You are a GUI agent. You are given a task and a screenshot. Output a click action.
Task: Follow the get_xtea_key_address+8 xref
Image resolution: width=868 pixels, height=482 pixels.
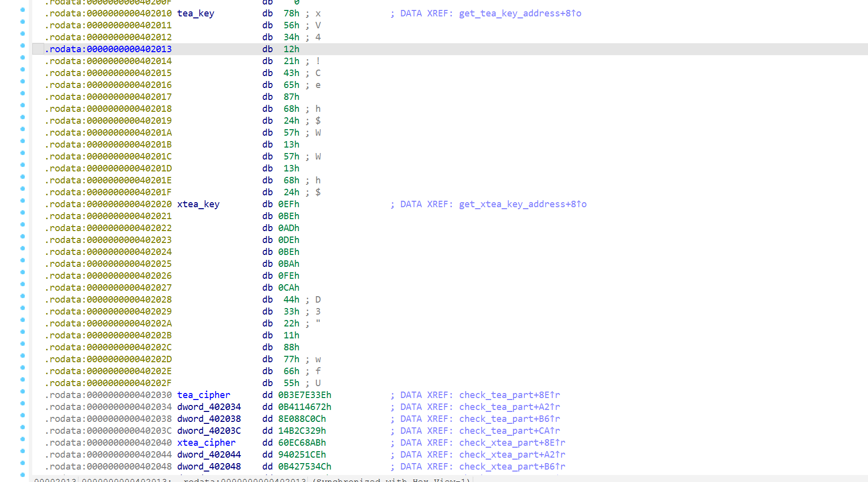tap(522, 204)
